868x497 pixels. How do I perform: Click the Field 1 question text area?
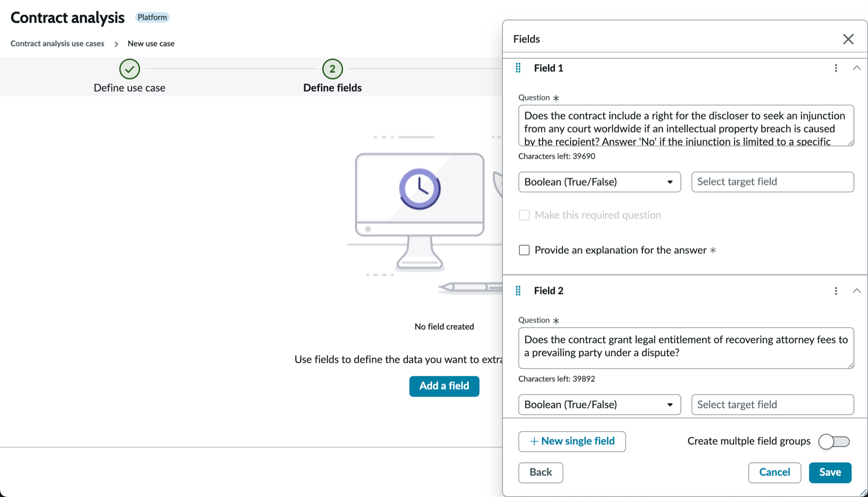pyautogui.click(x=686, y=125)
